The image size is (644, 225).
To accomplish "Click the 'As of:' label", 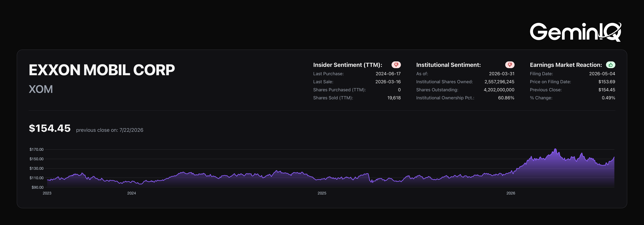I will click(422, 74).
